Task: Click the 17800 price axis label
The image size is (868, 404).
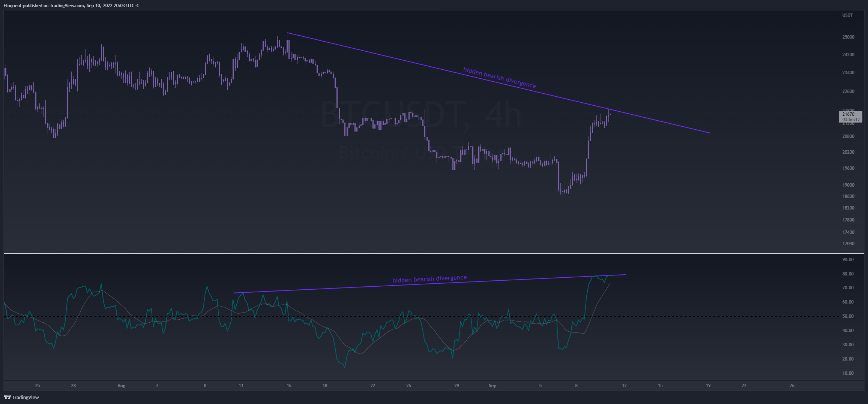Action: pos(848,220)
